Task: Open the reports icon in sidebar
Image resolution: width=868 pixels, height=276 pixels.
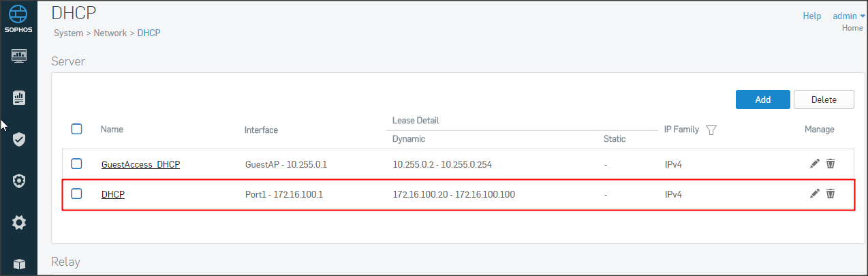Action: pos(19,97)
